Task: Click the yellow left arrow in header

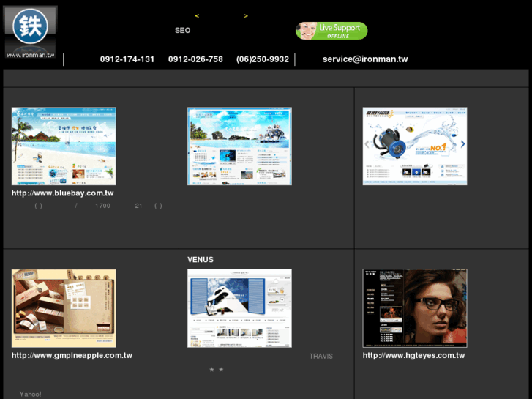Action: [x=197, y=16]
